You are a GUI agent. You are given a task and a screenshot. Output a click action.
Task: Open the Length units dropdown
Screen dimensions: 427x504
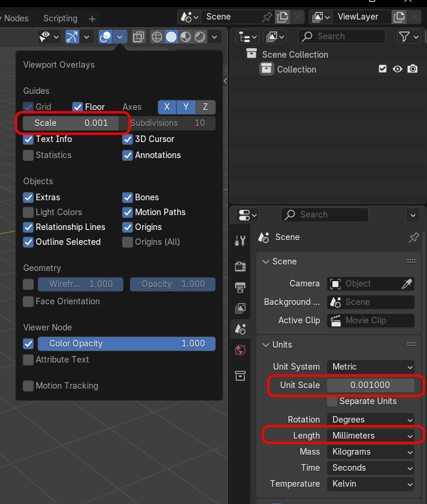371,436
